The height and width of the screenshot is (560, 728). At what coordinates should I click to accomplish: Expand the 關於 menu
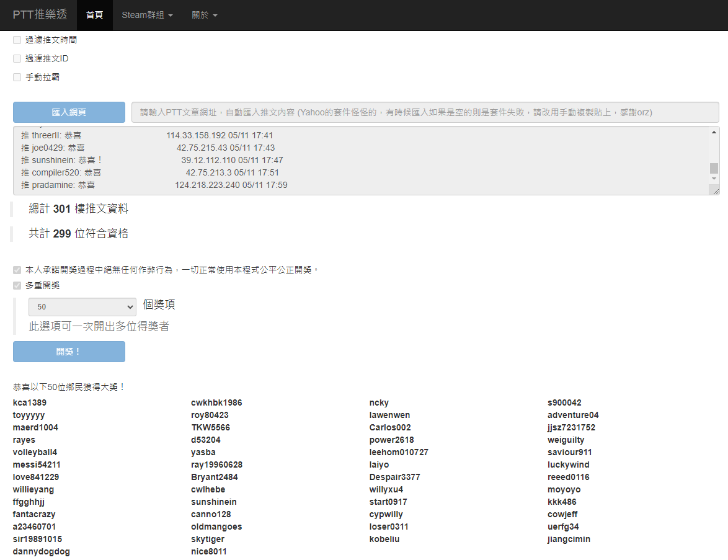(205, 15)
